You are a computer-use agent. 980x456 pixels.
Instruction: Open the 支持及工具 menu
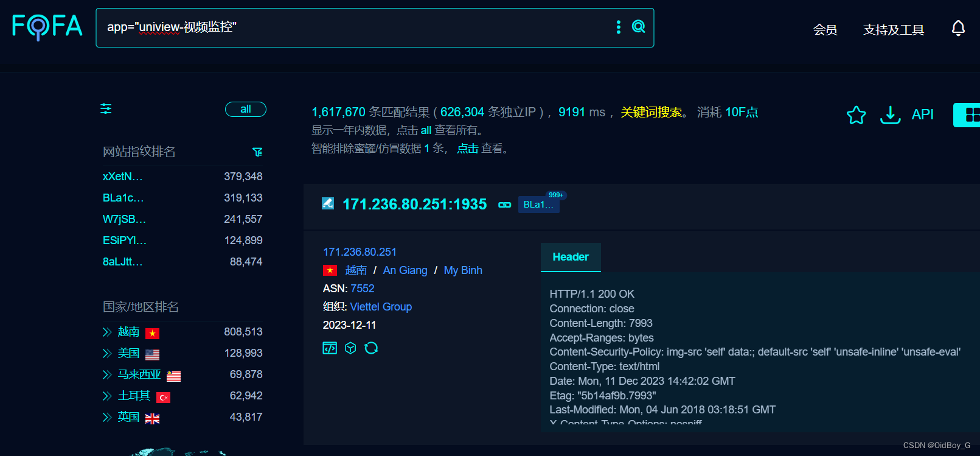pos(894,29)
